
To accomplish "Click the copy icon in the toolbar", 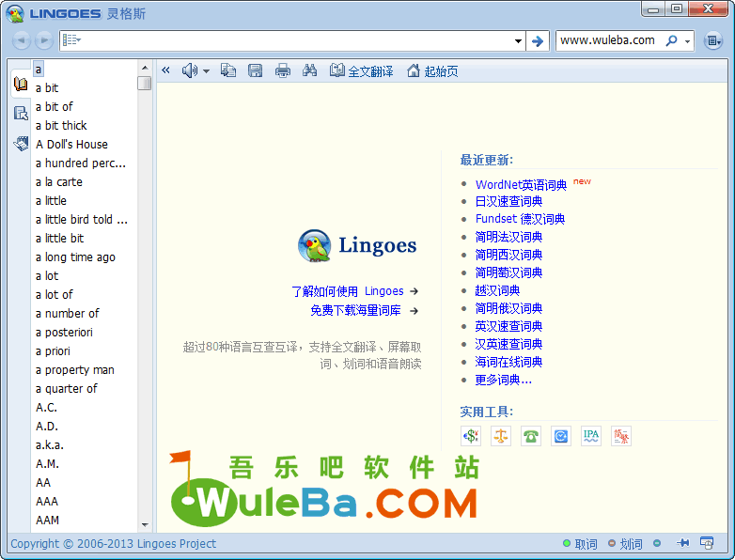I will (x=228, y=70).
